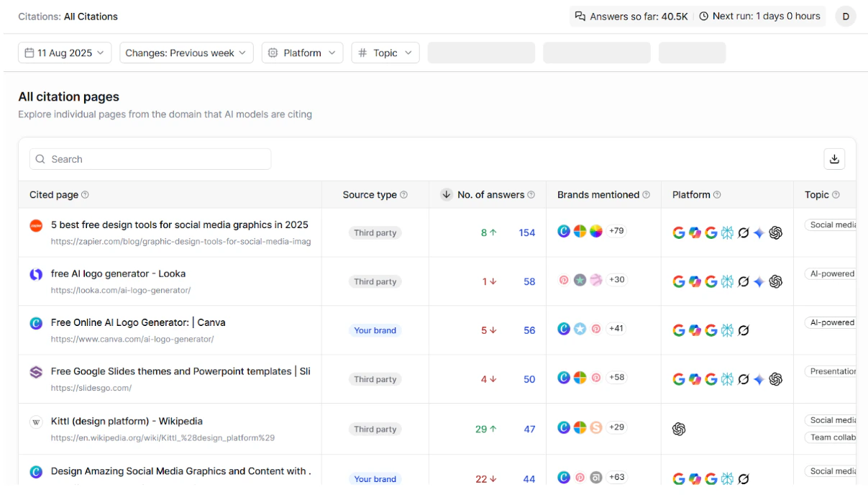Viewport: 868px width, 495px height.
Task: Click the Answers so far: 40.5K indicator
Action: (631, 16)
